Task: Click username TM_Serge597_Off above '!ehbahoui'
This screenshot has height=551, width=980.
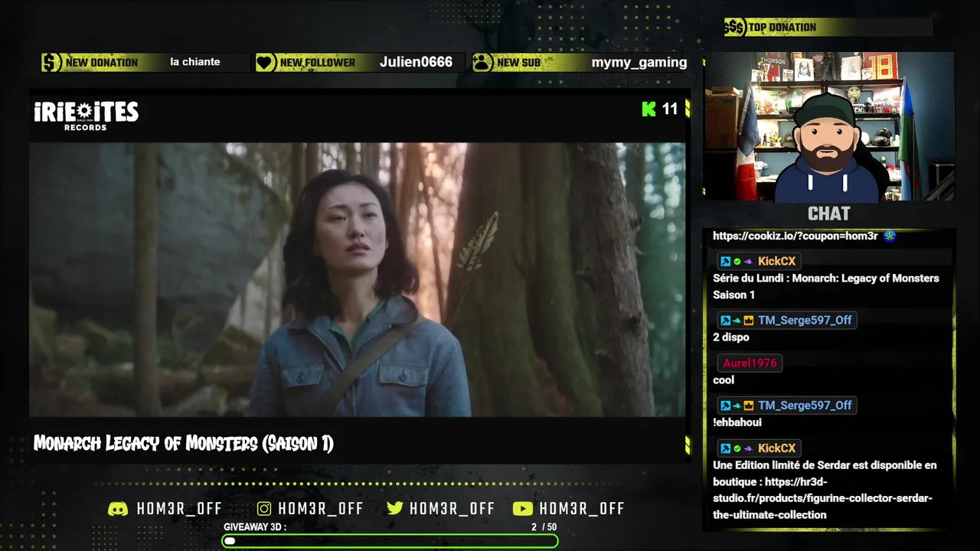Action: click(x=805, y=406)
